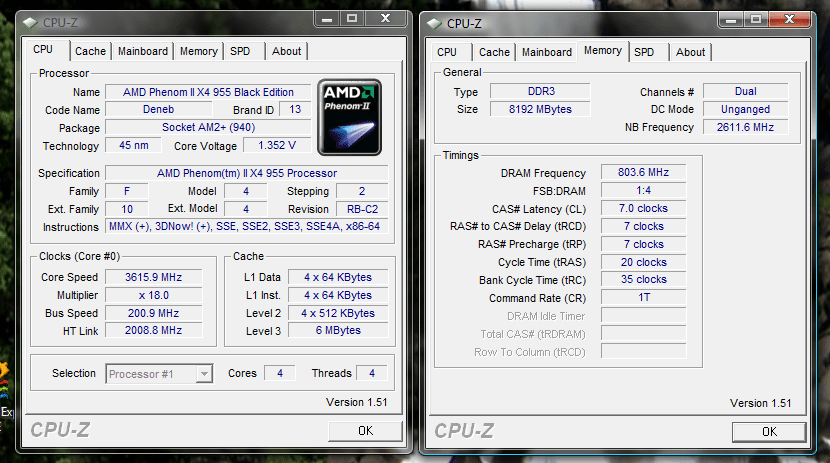The image size is (830, 463).
Task: Click the Level 3 cache value 6 MBytes
Action: point(338,331)
